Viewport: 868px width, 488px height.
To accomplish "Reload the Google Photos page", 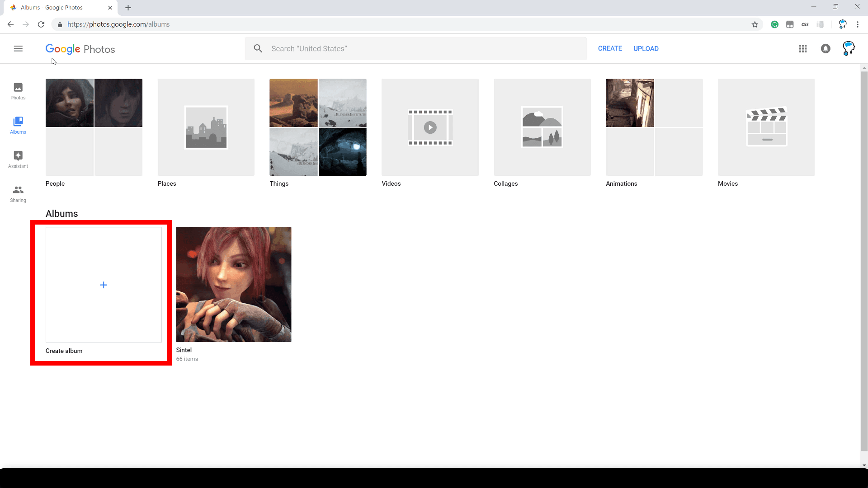I will coord(41,24).
